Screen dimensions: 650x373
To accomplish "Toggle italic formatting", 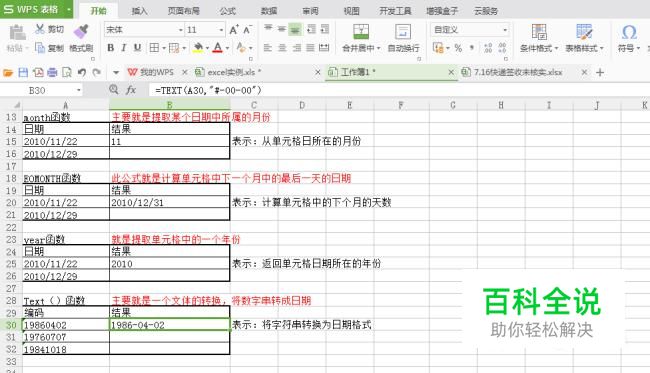I will tap(124, 48).
